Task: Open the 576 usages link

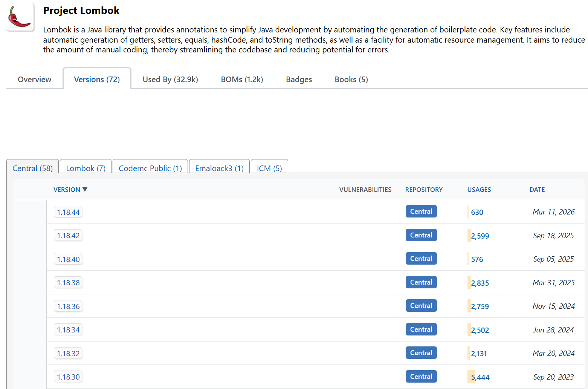Action: click(x=477, y=259)
